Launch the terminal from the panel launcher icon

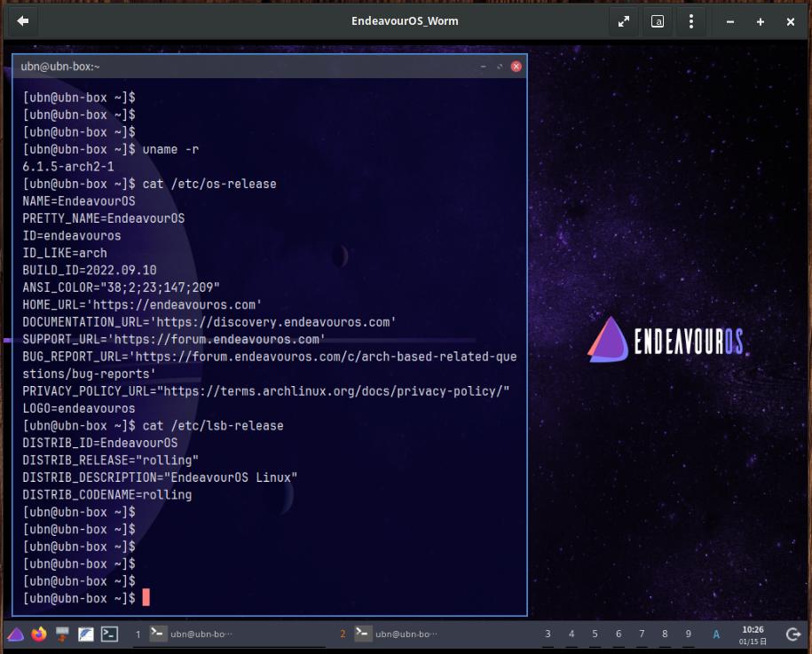[109, 634]
